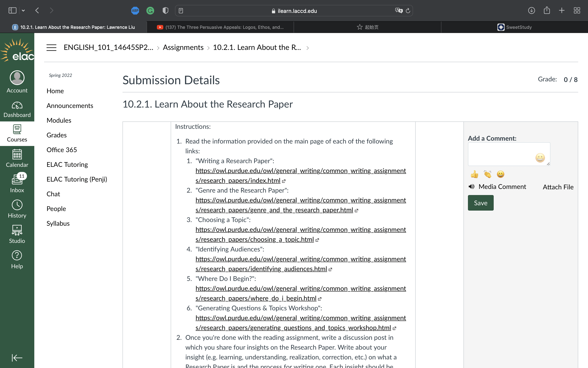The width and height of the screenshot is (588, 368).
Task: Select the 10.2.1 Learn About Research Paper tab
Action: click(x=73, y=27)
